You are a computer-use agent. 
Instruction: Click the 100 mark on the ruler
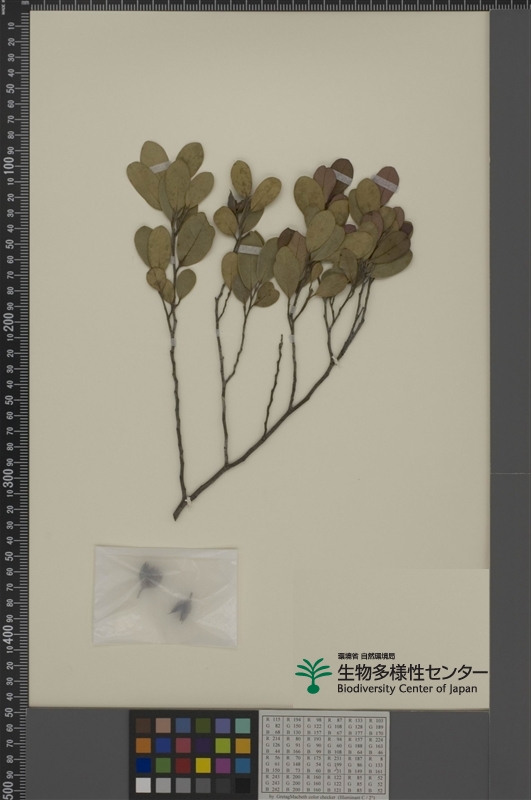pos(9,165)
